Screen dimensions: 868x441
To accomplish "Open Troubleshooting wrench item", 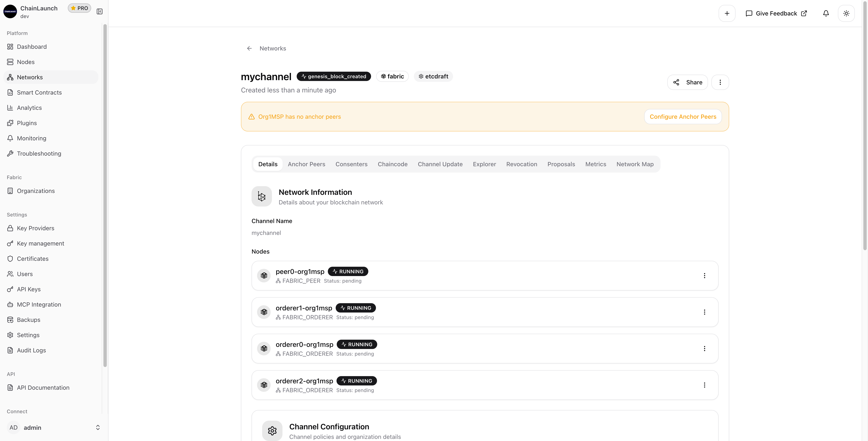I will (39, 154).
